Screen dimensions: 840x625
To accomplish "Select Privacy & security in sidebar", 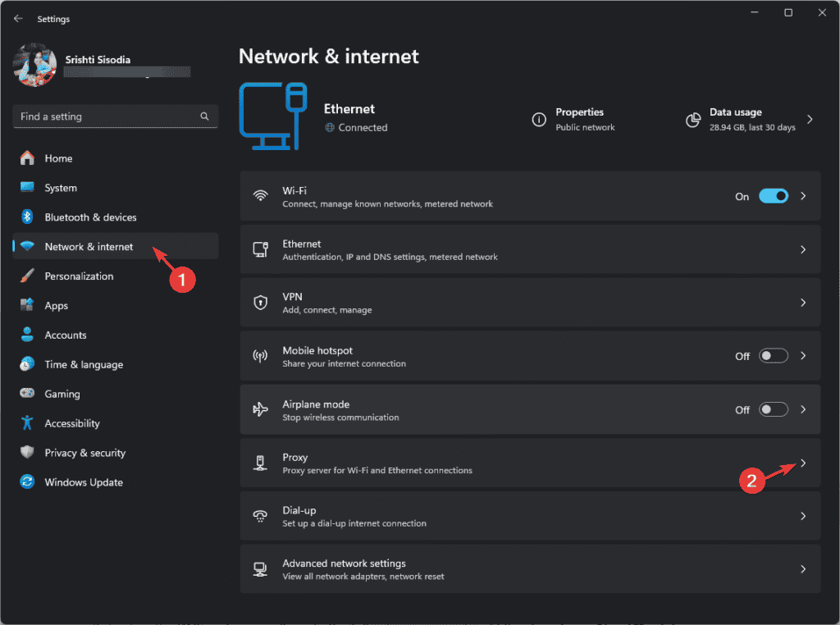I will pyautogui.click(x=84, y=453).
